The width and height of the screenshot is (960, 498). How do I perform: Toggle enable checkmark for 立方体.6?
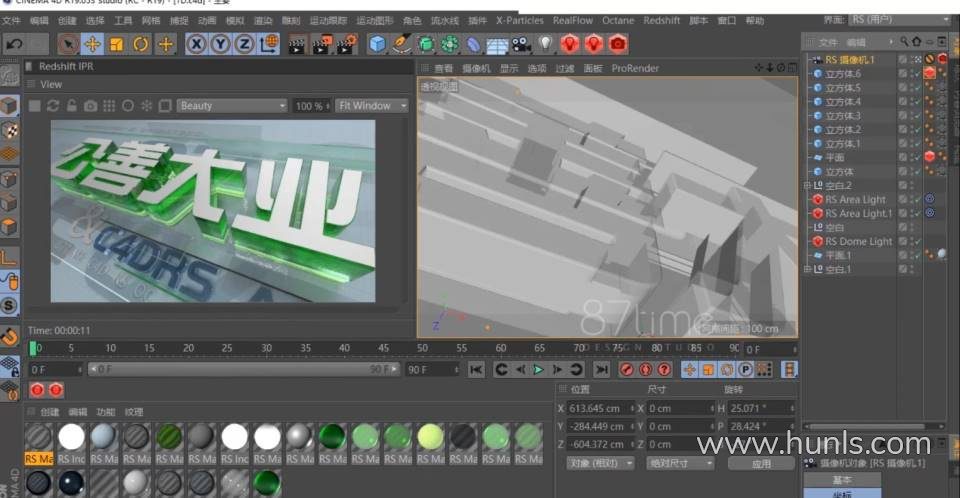(x=917, y=74)
